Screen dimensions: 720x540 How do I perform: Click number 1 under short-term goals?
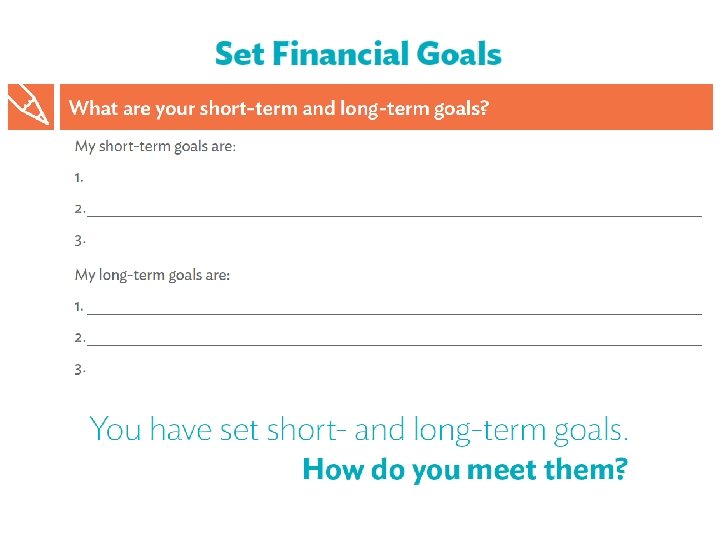(79, 177)
